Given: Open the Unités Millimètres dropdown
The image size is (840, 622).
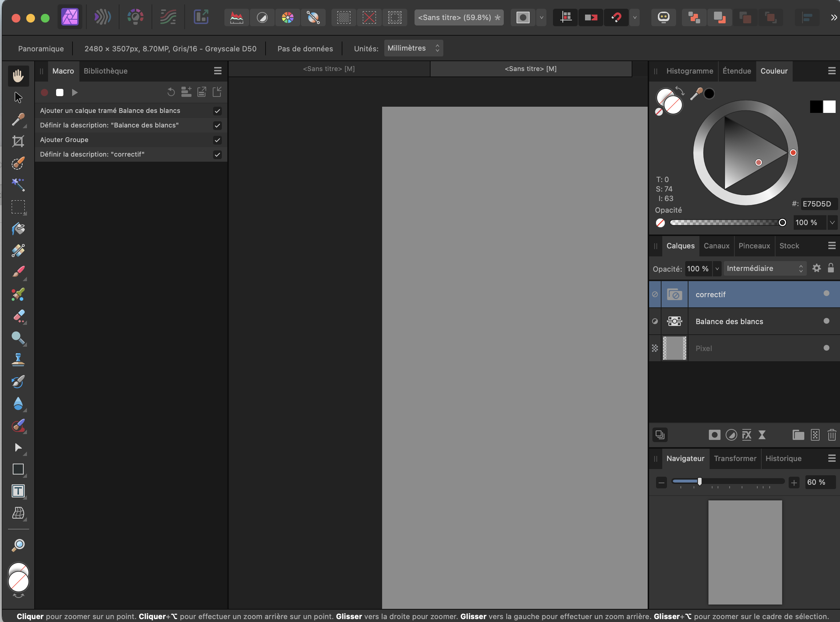Looking at the screenshot, I should tap(413, 48).
